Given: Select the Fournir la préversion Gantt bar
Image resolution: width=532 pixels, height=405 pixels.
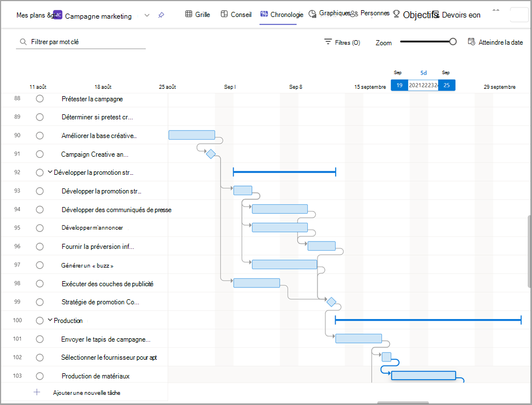Looking at the screenshot, I should click(x=321, y=246).
